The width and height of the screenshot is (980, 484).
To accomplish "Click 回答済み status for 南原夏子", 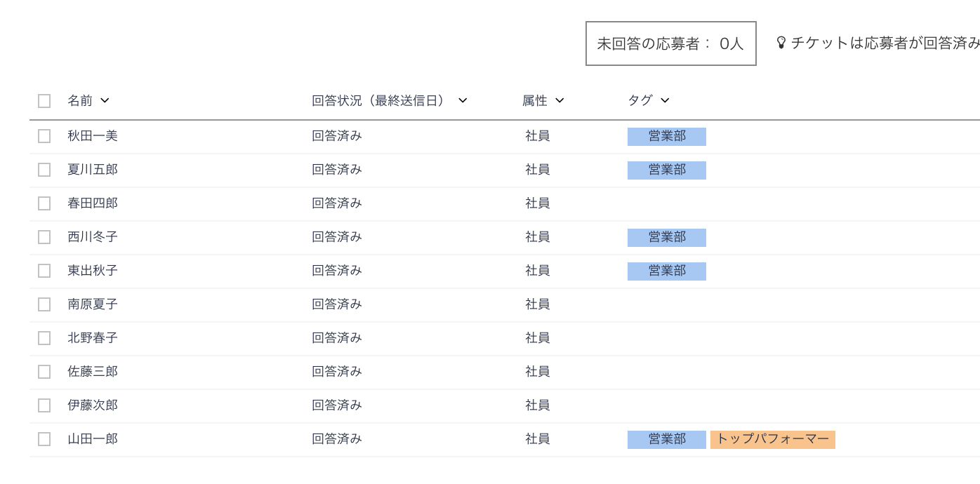I will coord(337,304).
